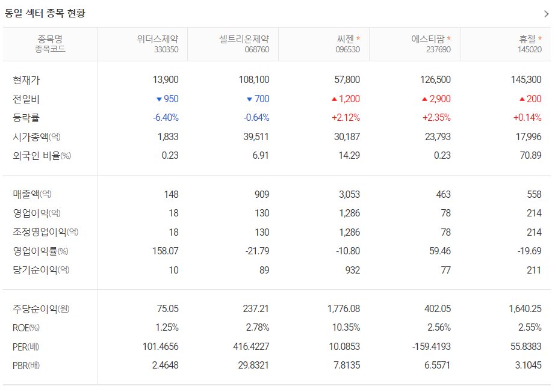Click the +2.35% change rate
This screenshot has height=392, width=558.
pos(436,118)
